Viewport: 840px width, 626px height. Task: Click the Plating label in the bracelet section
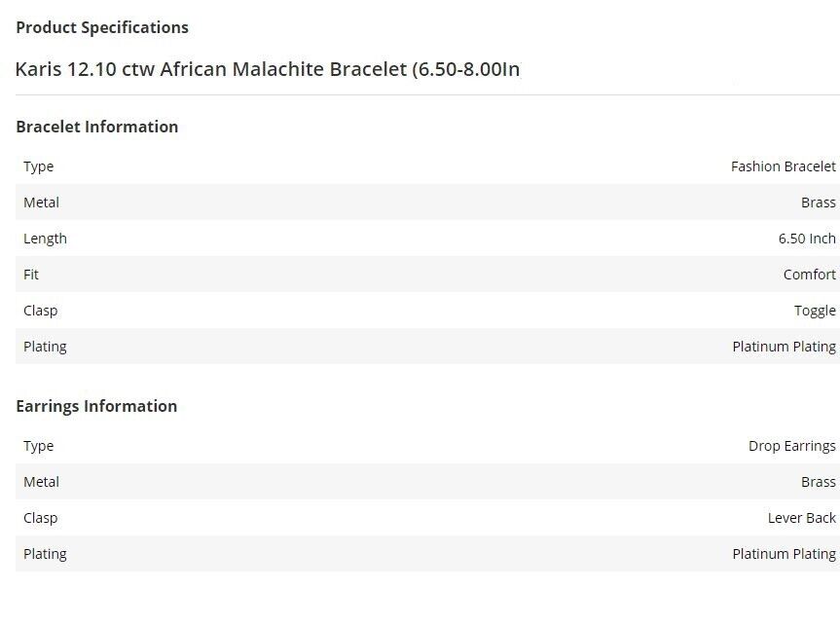coord(46,347)
